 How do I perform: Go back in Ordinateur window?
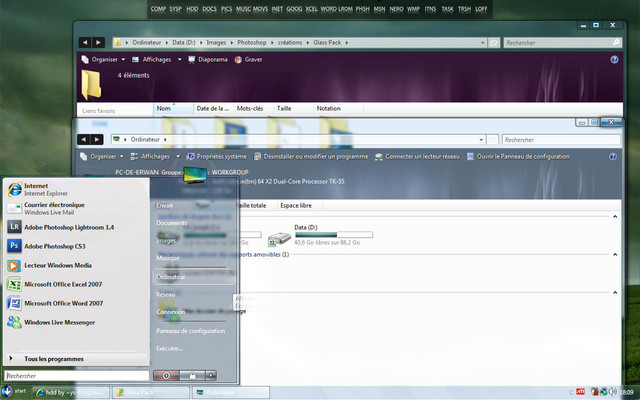[84, 140]
